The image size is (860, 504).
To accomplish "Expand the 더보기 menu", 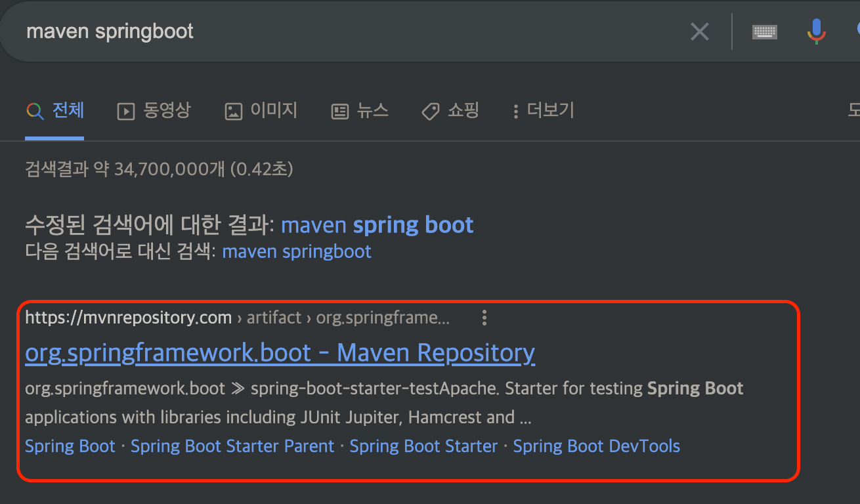I will coord(544,111).
